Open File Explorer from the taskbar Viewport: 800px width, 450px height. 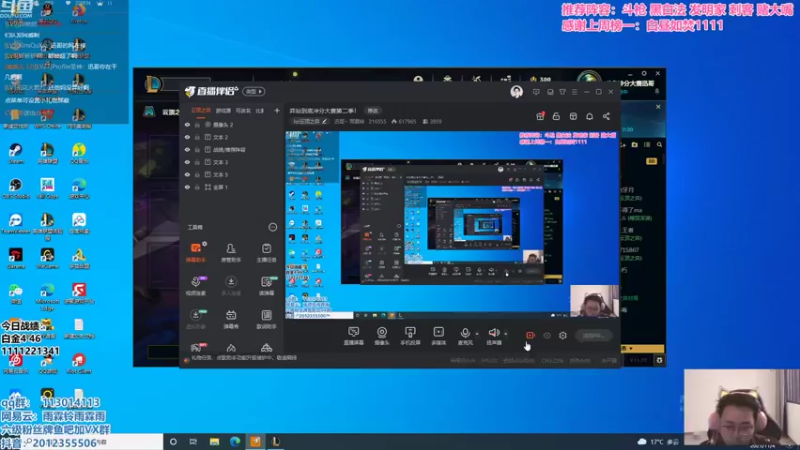coord(214,441)
